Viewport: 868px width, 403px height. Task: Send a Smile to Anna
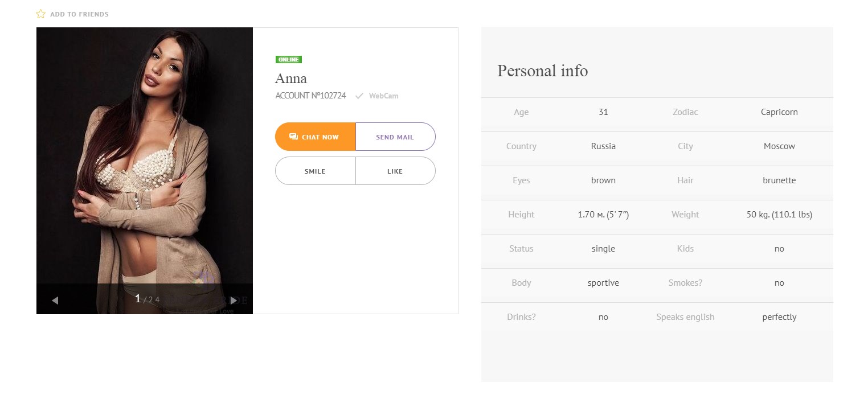316,171
